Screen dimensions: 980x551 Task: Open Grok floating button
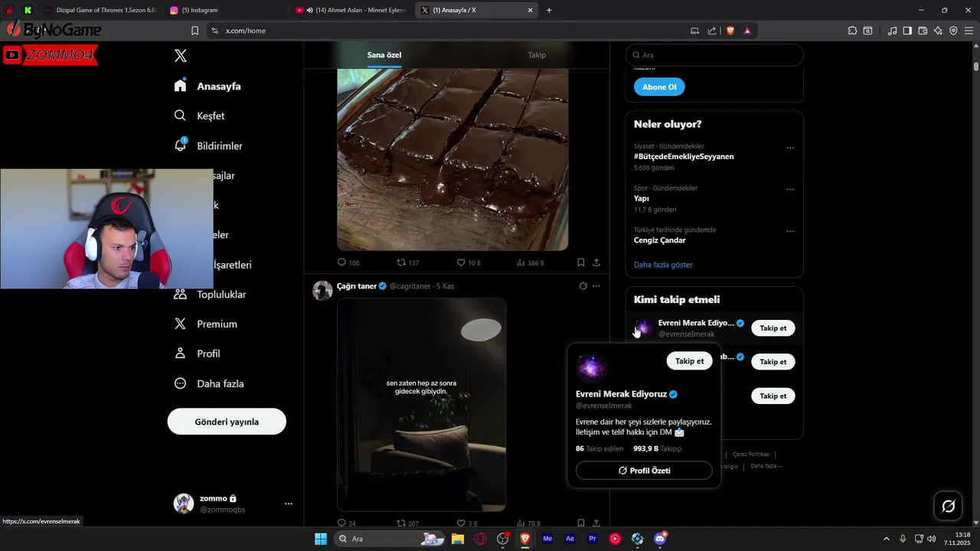(948, 506)
